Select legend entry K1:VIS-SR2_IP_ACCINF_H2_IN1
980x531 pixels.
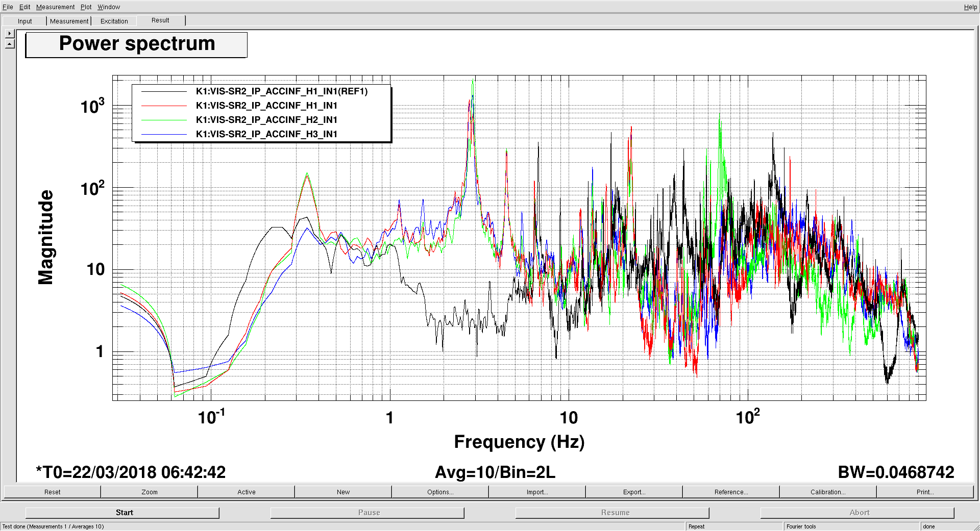[266, 120]
